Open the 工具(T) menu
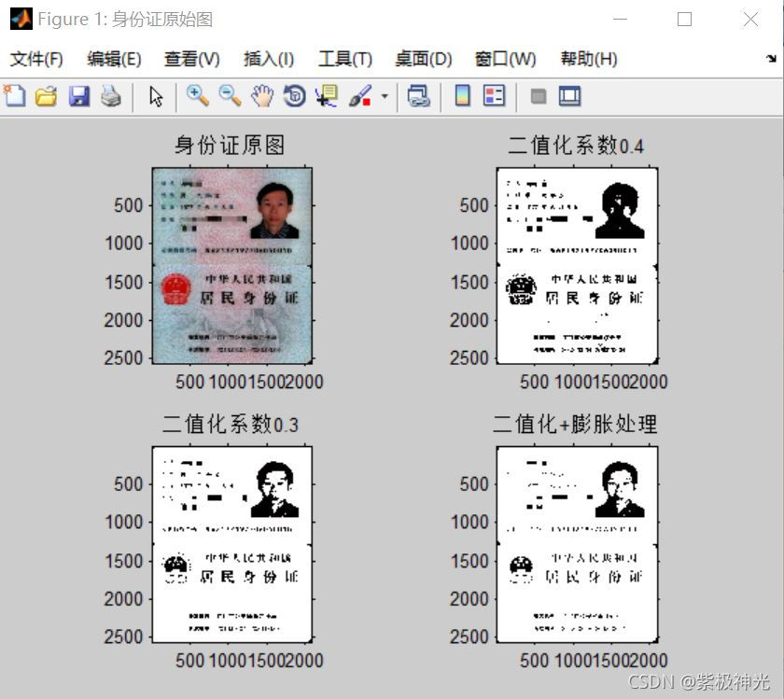 click(344, 58)
